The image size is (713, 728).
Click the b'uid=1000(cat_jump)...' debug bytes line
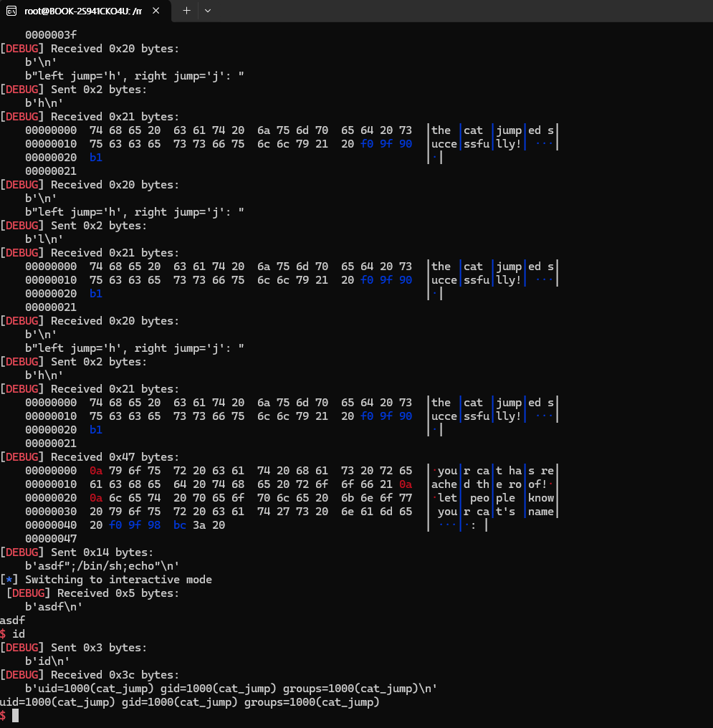pos(231,688)
